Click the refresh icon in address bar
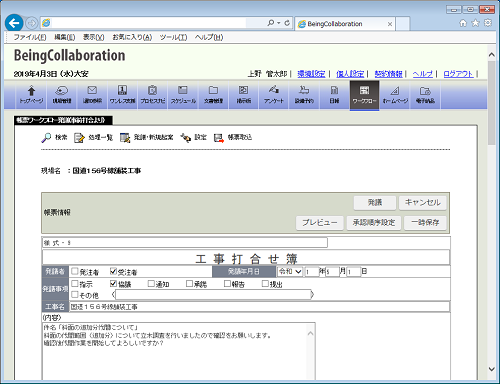The height and width of the screenshot is (384, 500). point(287,23)
